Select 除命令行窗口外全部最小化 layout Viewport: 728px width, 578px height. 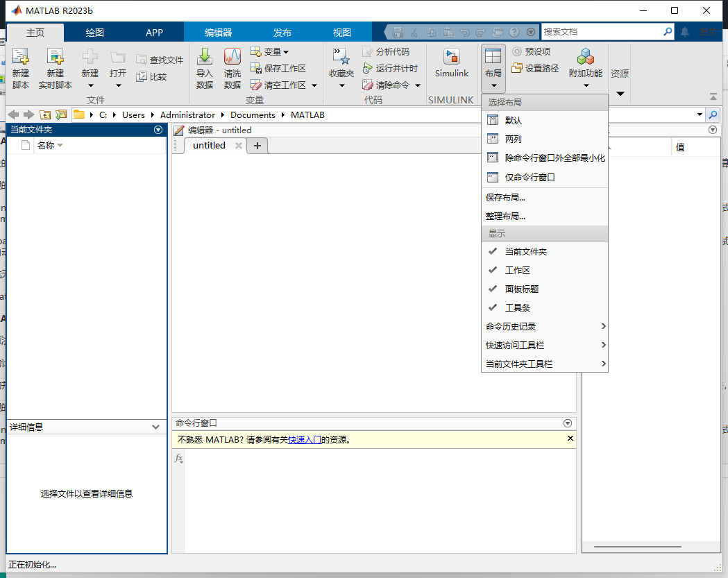[545, 158]
